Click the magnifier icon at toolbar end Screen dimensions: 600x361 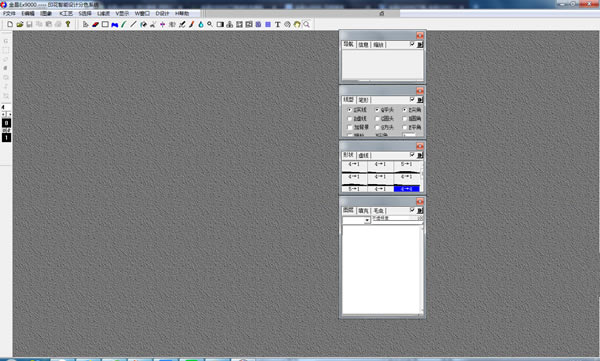[307, 24]
